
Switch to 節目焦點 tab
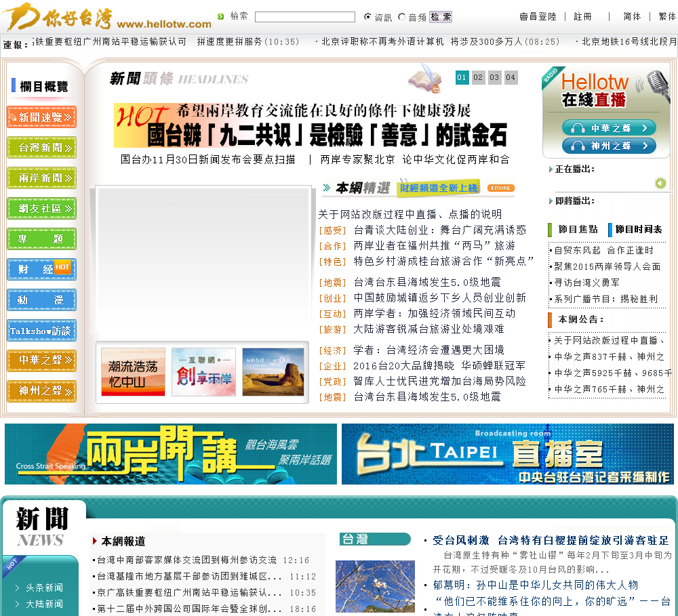point(578,230)
